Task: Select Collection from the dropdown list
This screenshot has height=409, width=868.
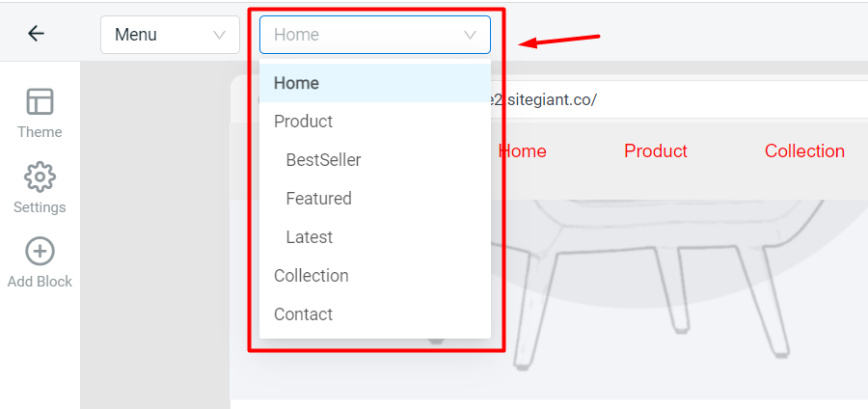Action: coord(312,276)
